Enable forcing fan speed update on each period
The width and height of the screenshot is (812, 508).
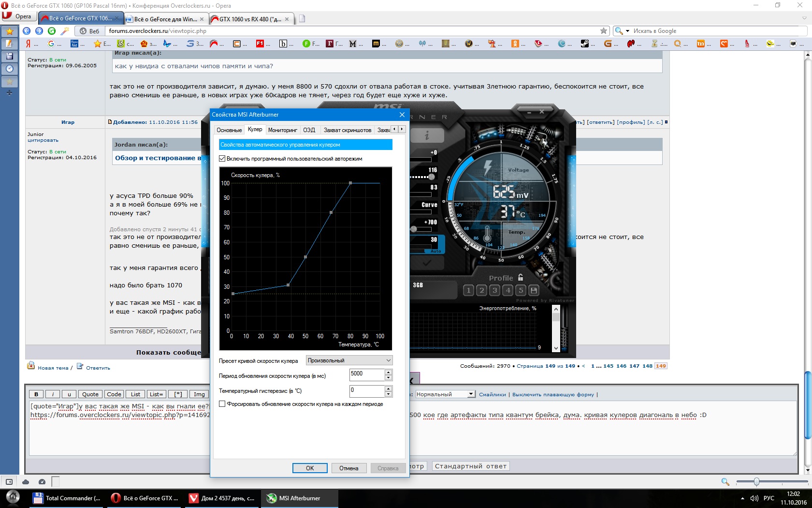pyautogui.click(x=222, y=404)
